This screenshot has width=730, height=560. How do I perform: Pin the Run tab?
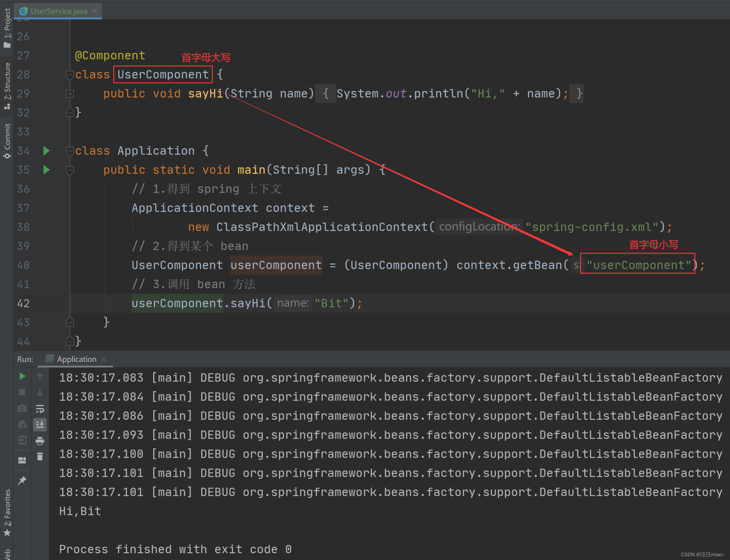[22, 480]
